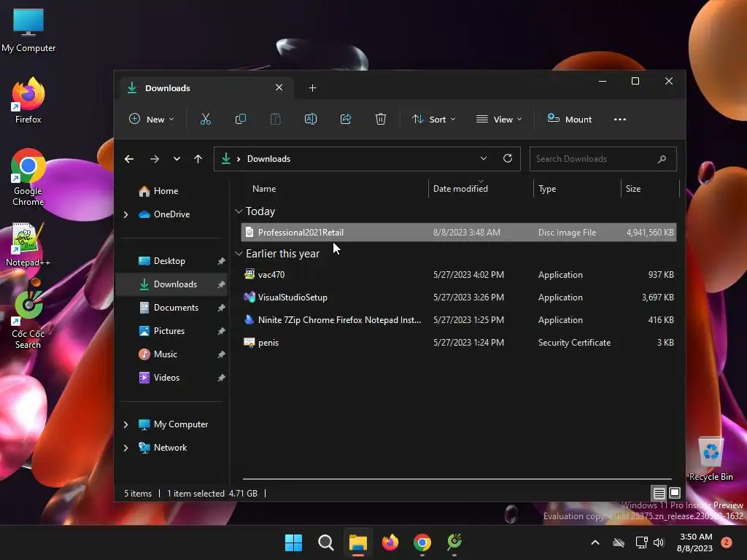Click the Share icon in toolbar

click(345, 119)
